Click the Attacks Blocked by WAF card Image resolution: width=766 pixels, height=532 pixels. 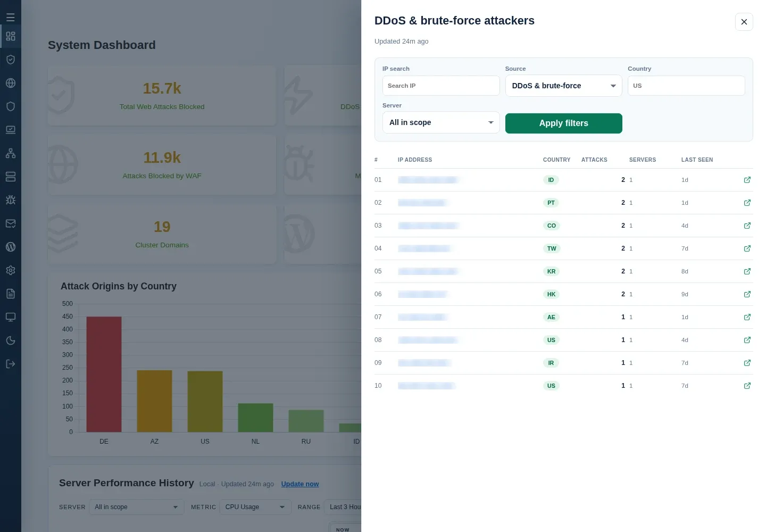click(x=162, y=165)
